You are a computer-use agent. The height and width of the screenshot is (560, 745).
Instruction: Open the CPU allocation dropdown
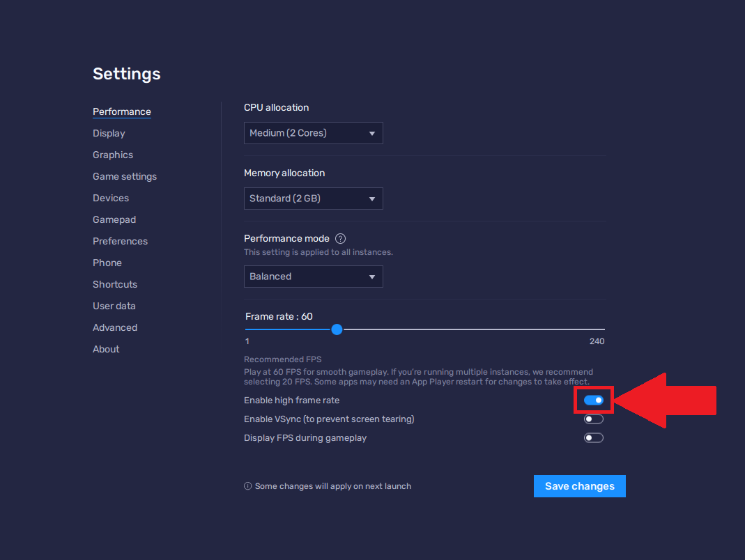tap(313, 133)
